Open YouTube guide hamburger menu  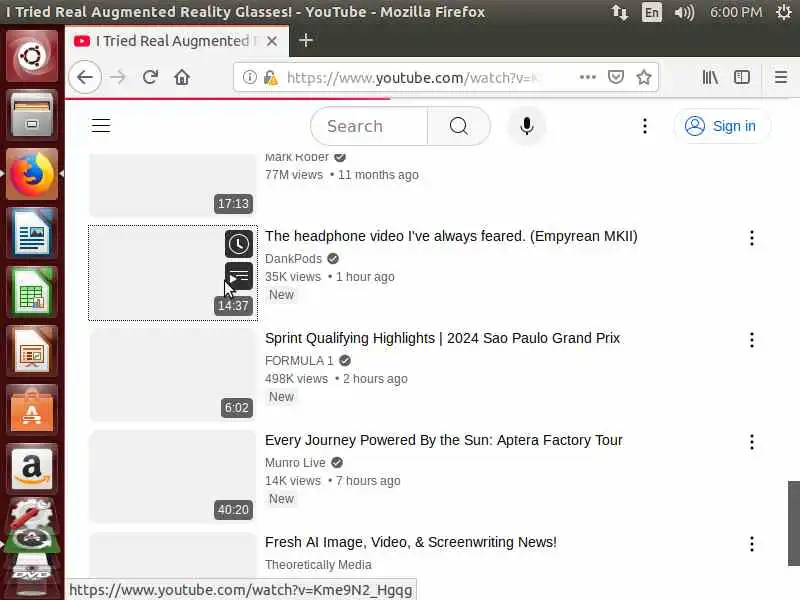tap(101, 126)
